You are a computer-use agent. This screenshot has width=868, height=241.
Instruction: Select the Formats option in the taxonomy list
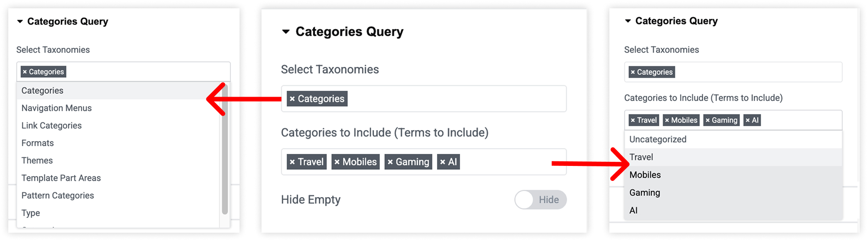click(x=38, y=143)
